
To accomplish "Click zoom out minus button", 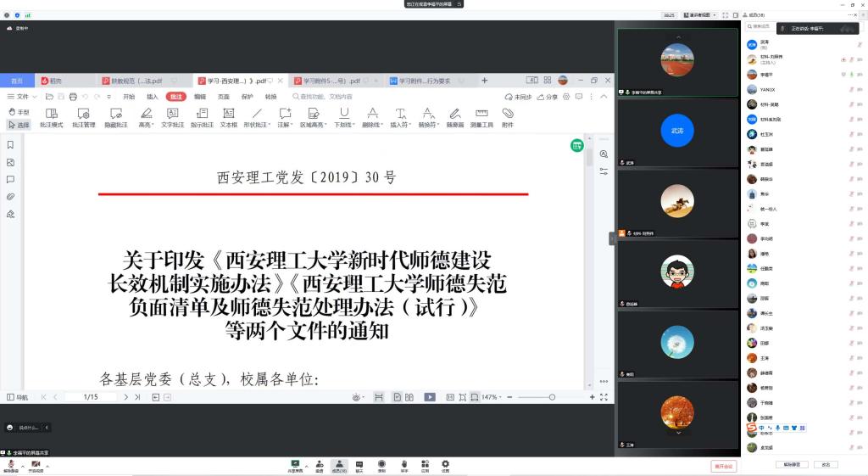I will click(509, 397).
